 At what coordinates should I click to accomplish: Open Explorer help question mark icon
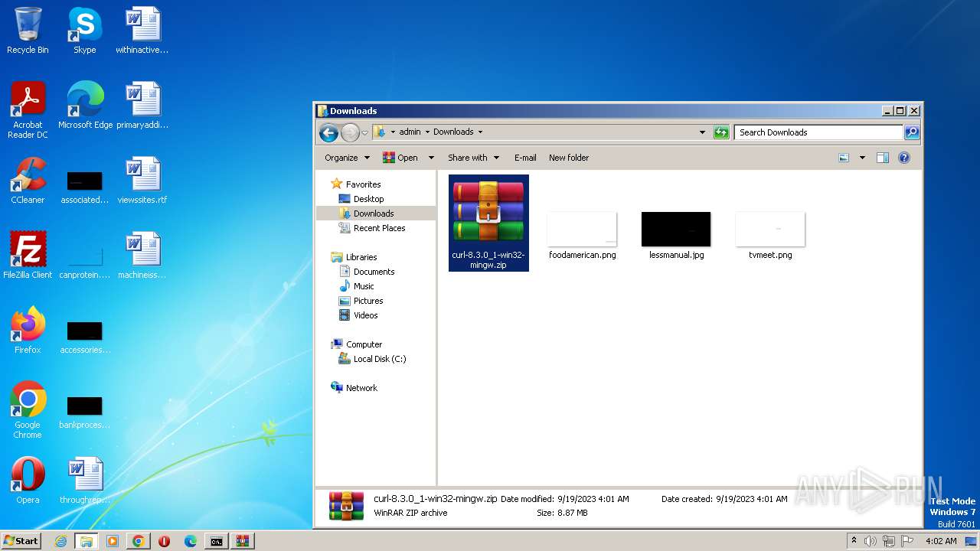coord(904,158)
